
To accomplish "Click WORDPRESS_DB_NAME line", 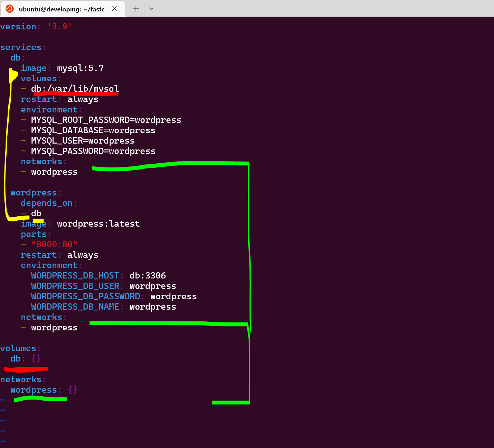I will (104, 307).
